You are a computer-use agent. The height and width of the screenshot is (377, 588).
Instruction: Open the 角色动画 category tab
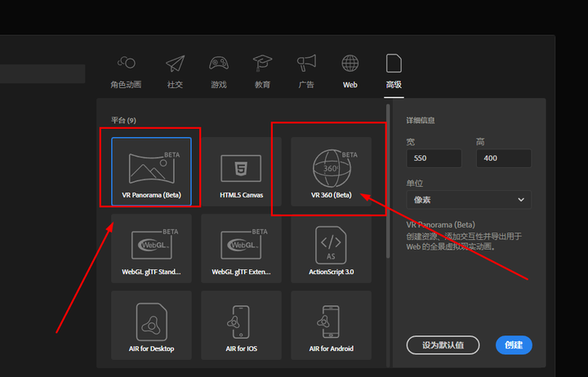click(126, 72)
